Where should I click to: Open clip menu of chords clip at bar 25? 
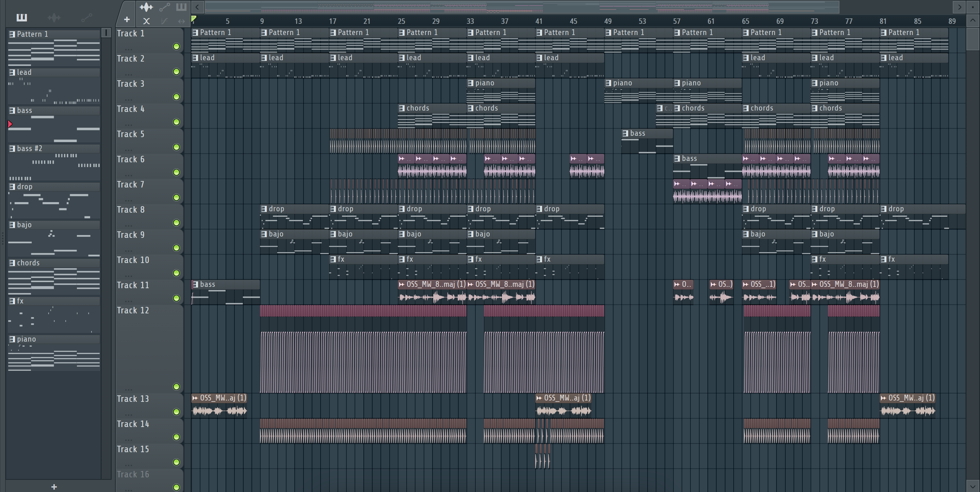(x=402, y=108)
